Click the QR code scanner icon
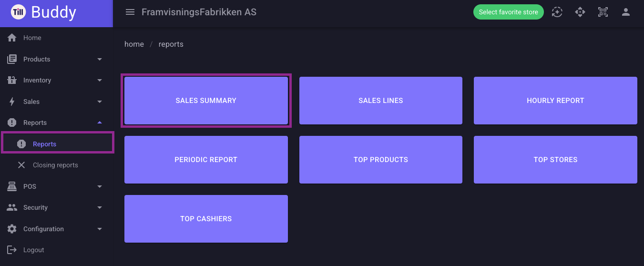Image resolution: width=644 pixels, height=266 pixels. click(x=603, y=12)
